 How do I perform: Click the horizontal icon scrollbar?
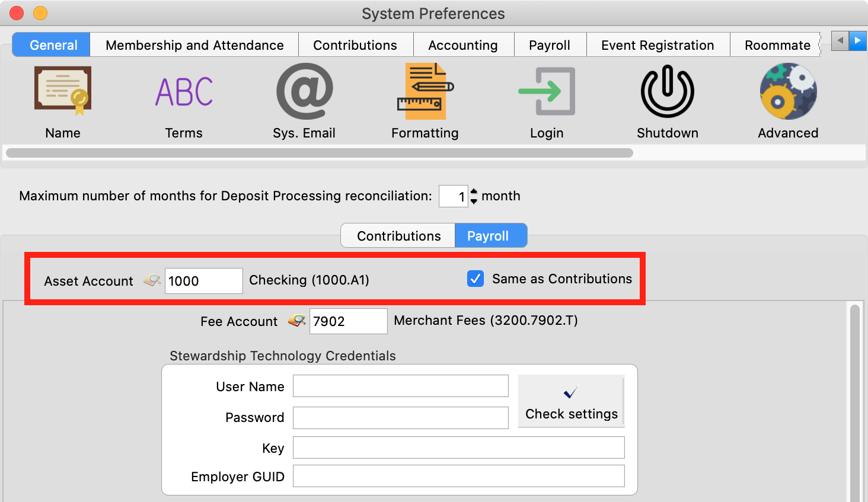coord(319,153)
